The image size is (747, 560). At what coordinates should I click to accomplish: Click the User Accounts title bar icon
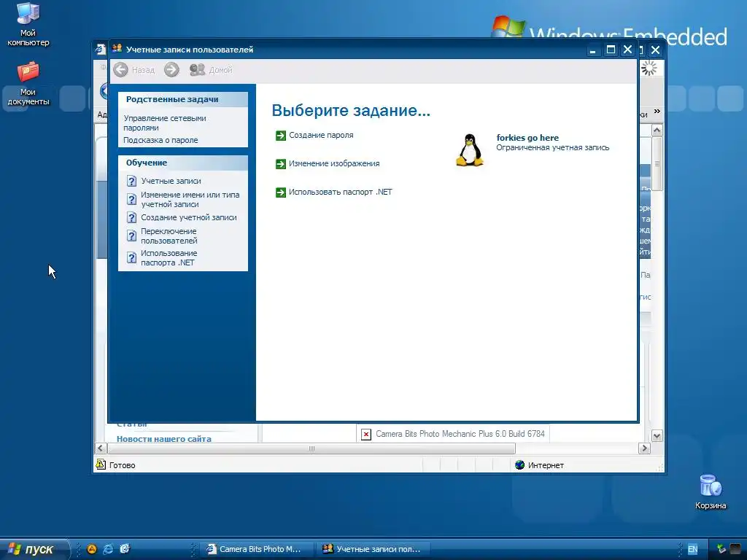[x=117, y=49]
